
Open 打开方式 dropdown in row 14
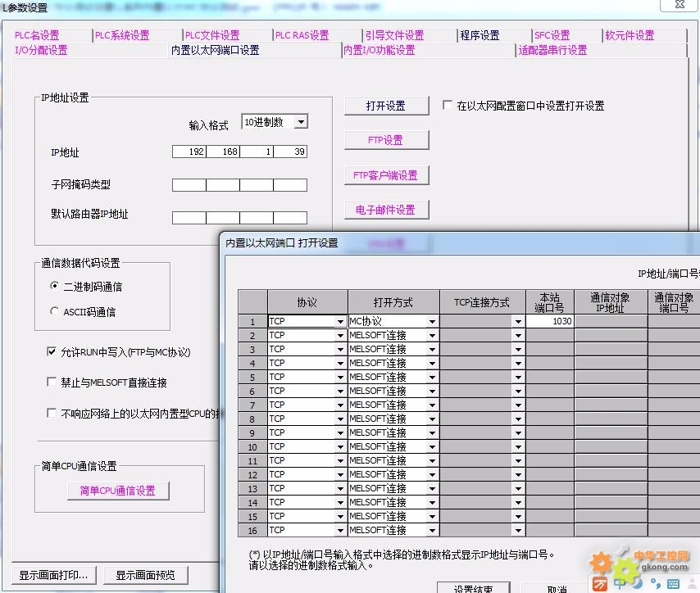coord(432,502)
